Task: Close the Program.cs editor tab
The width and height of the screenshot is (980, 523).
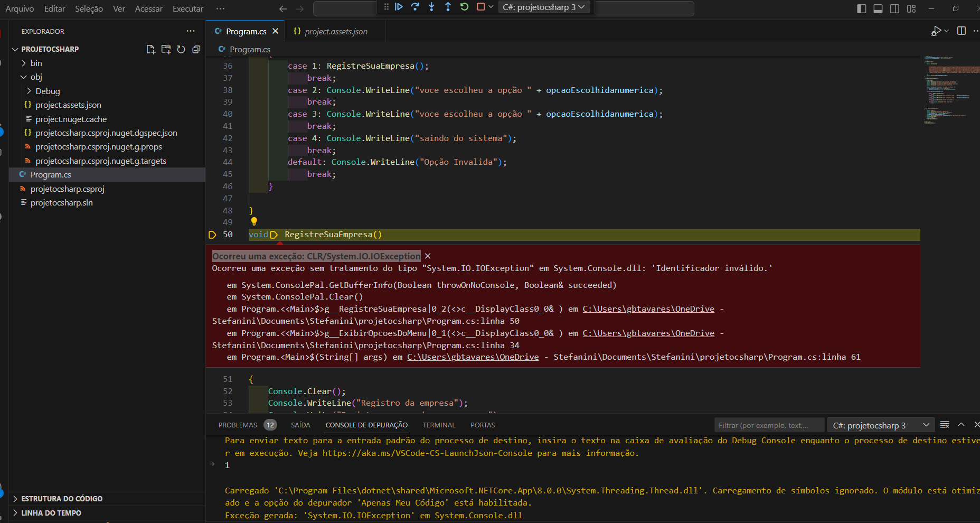Action: coord(275,31)
